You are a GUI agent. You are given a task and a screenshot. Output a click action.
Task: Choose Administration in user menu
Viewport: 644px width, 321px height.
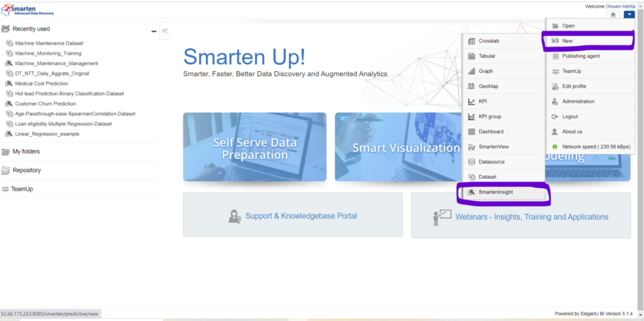590,101
